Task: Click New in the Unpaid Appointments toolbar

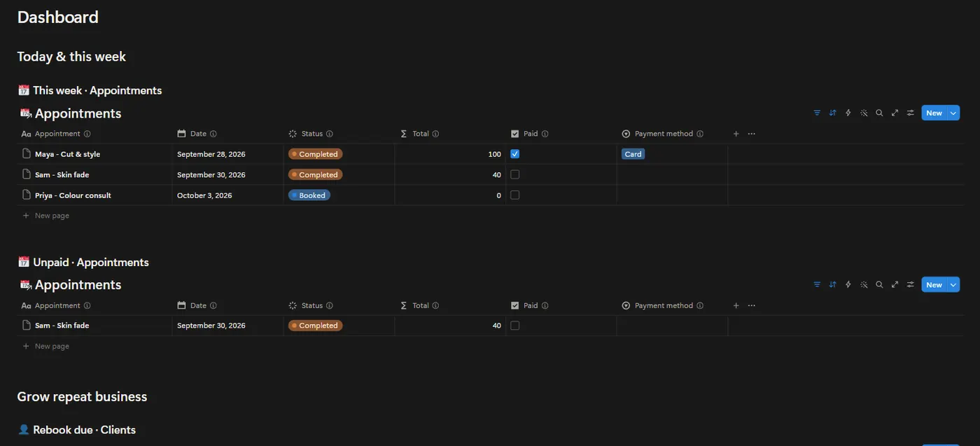Action: click(934, 284)
